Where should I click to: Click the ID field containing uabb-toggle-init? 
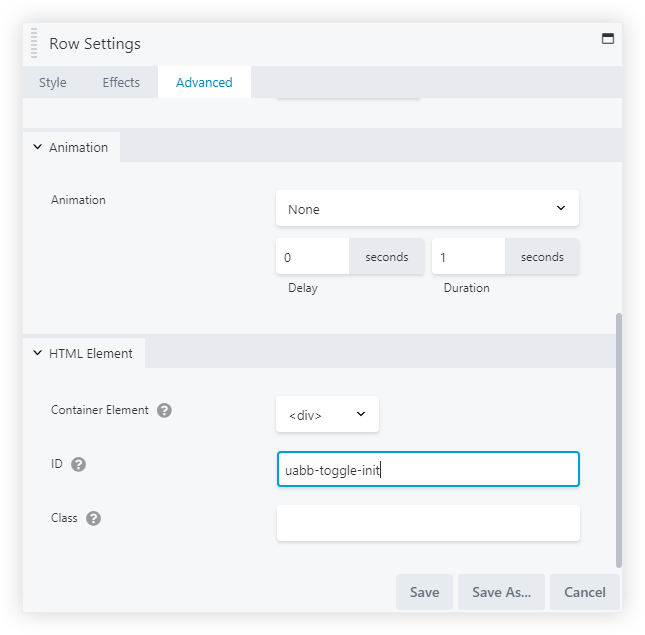pyautogui.click(x=427, y=469)
